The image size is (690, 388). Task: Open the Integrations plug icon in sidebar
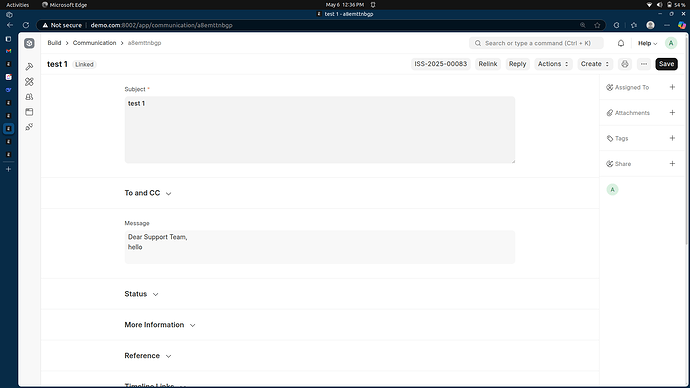[x=29, y=127]
